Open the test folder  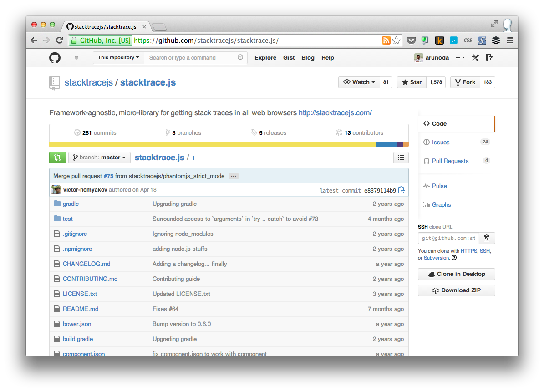pos(68,219)
